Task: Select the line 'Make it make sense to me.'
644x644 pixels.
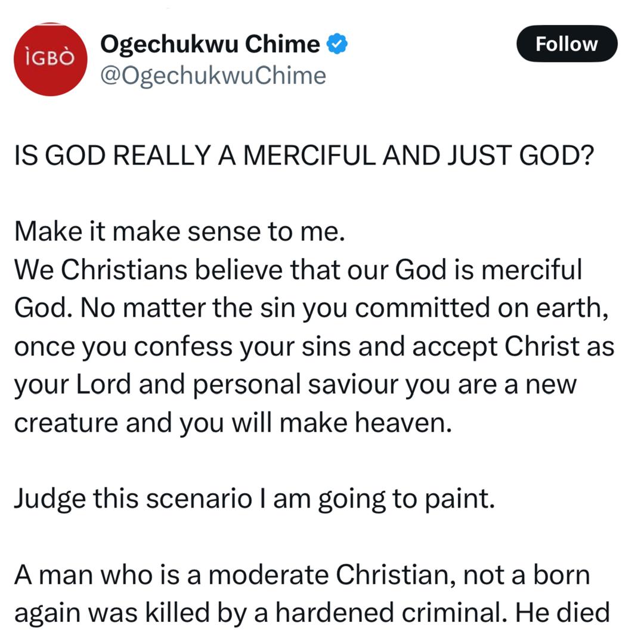Action: coord(179,231)
